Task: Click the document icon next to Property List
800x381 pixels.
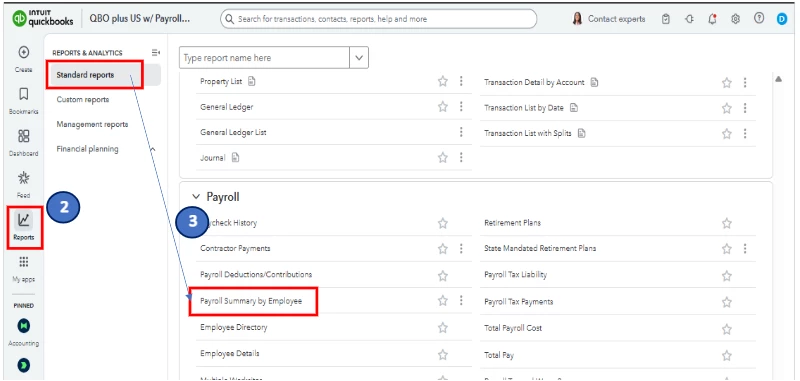Action: point(252,82)
